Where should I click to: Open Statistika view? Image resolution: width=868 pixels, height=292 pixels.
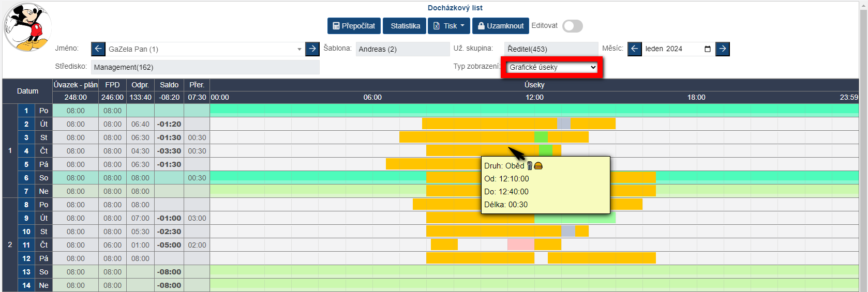405,26
